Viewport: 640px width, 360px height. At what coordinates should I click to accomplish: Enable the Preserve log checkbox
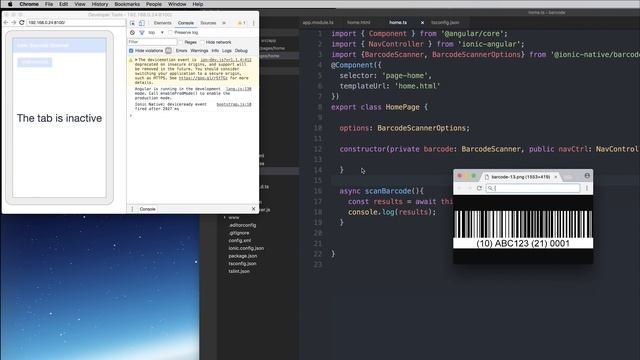tap(171, 33)
